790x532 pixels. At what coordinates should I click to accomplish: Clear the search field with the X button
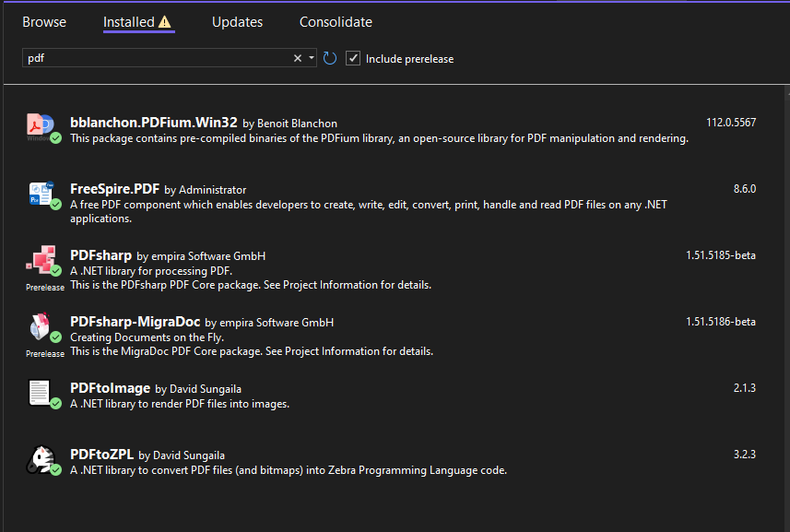(297, 57)
